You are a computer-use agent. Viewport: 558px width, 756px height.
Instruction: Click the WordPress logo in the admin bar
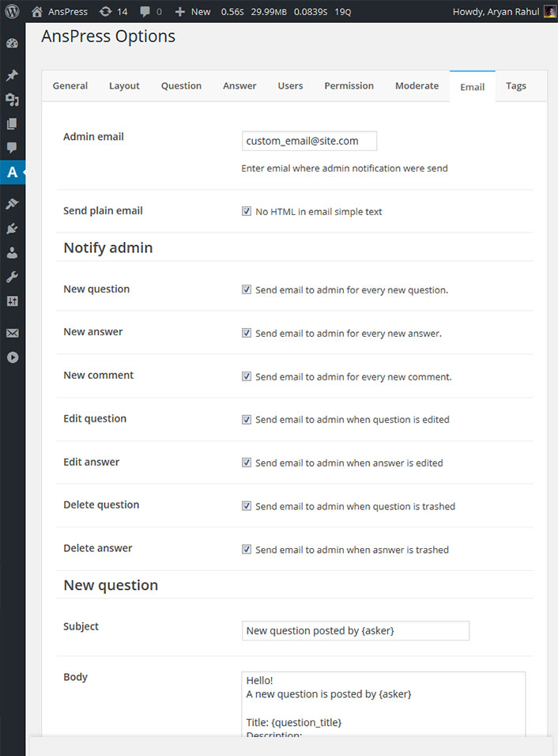click(x=12, y=11)
